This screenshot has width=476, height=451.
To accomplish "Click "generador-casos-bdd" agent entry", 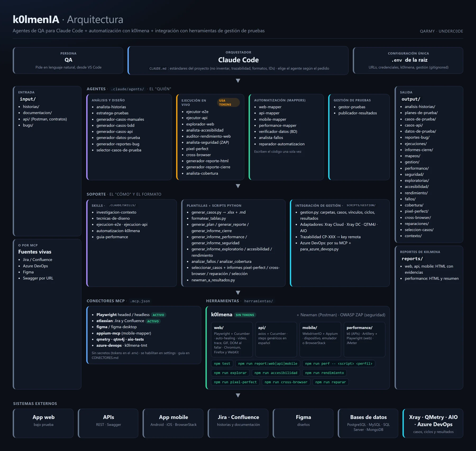I will click(115, 125).
